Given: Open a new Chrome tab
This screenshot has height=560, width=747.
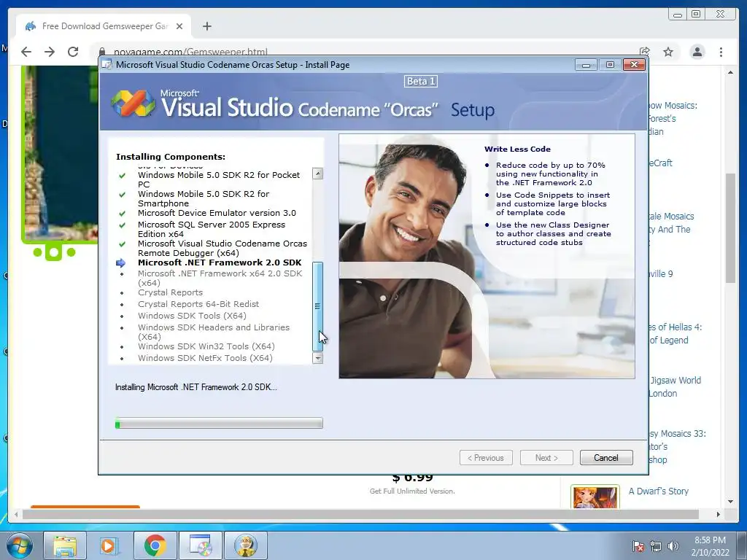Looking at the screenshot, I should click(206, 26).
